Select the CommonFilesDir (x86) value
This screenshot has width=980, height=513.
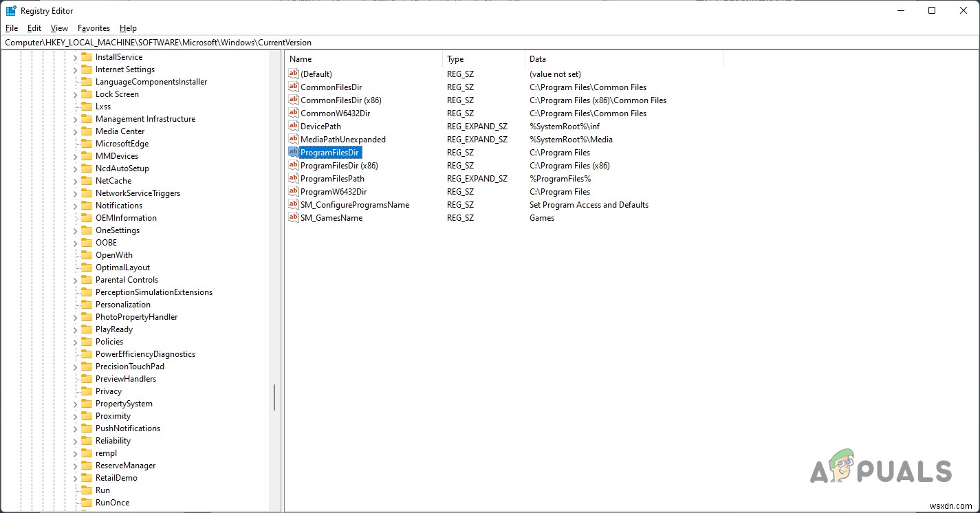[340, 100]
